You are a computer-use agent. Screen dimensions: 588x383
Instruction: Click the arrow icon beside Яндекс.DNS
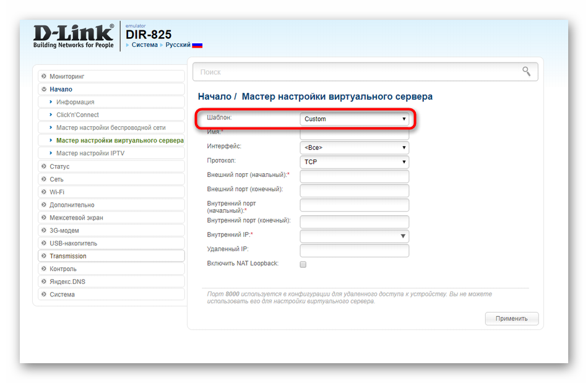(44, 282)
